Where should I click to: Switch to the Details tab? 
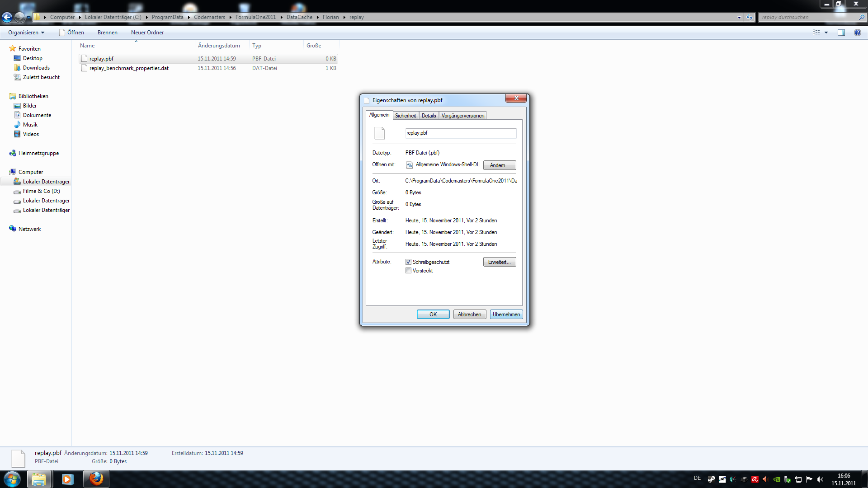coord(429,116)
